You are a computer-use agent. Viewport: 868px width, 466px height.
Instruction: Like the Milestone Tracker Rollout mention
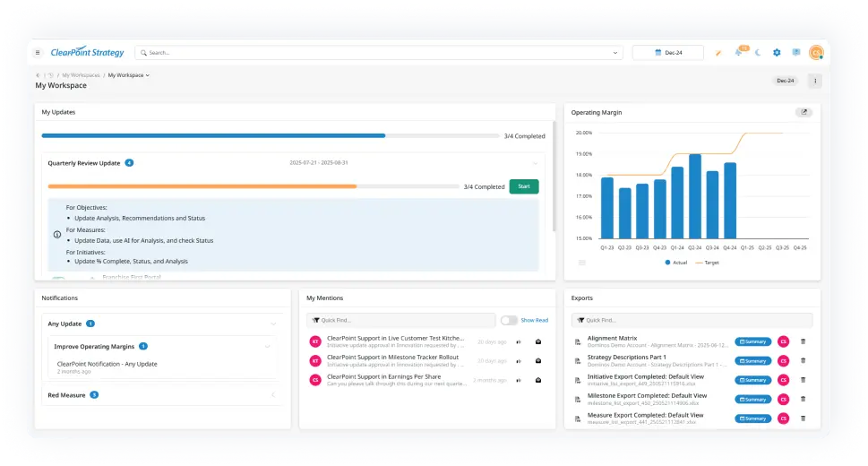(x=519, y=361)
